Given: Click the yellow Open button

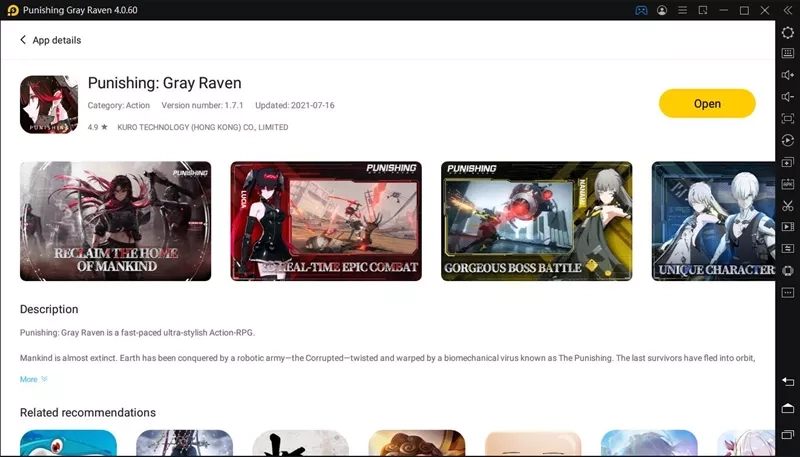Looking at the screenshot, I should 707,104.
